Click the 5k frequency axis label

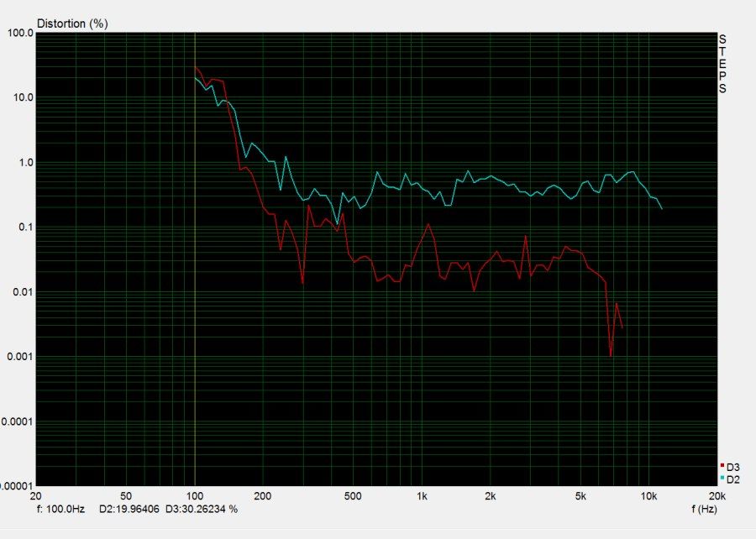click(x=580, y=497)
